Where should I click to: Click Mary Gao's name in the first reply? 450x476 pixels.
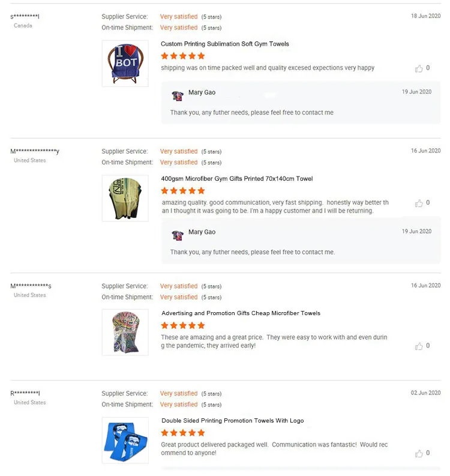pyautogui.click(x=202, y=92)
